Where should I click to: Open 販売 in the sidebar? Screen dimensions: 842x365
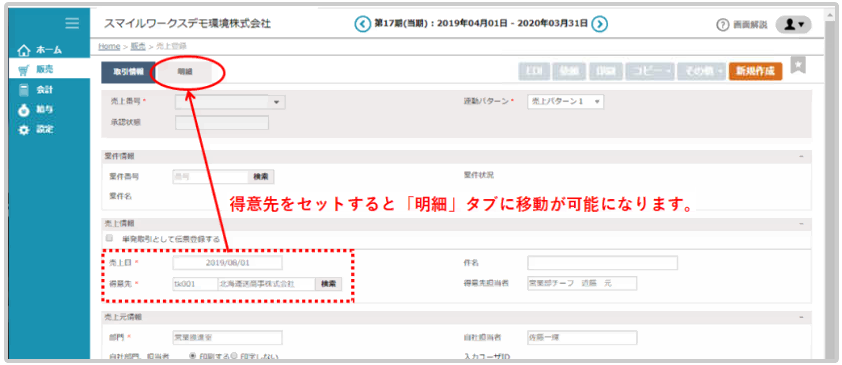click(35, 70)
